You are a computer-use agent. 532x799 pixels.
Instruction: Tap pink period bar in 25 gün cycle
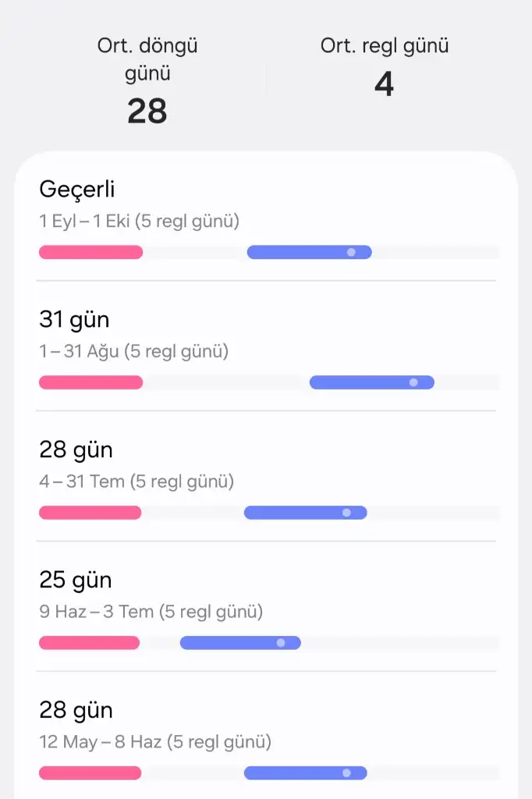(x=89, y=643)
